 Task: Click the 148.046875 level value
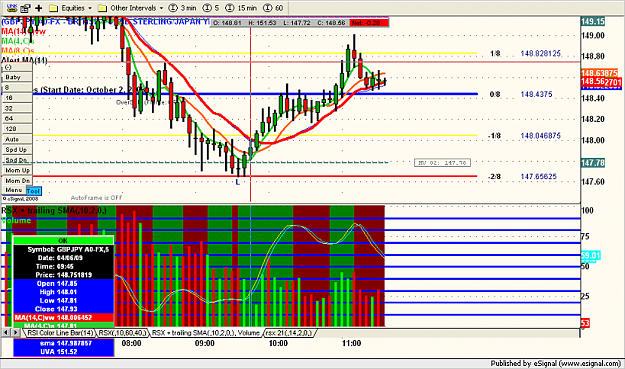(540, 136)
